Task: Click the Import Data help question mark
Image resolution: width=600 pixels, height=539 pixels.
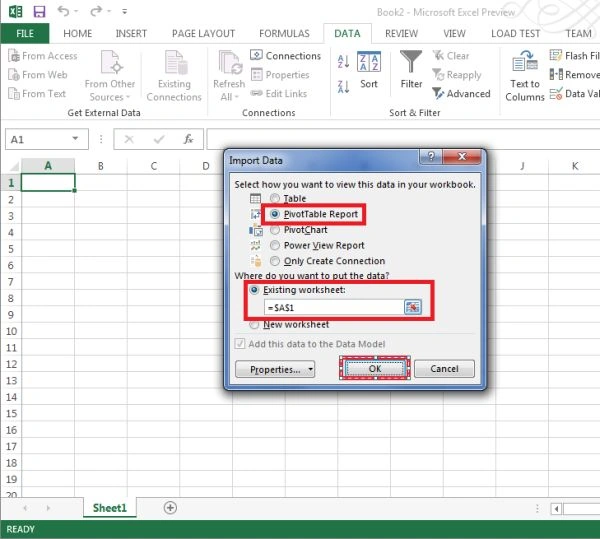Action: tap(431, 156)
